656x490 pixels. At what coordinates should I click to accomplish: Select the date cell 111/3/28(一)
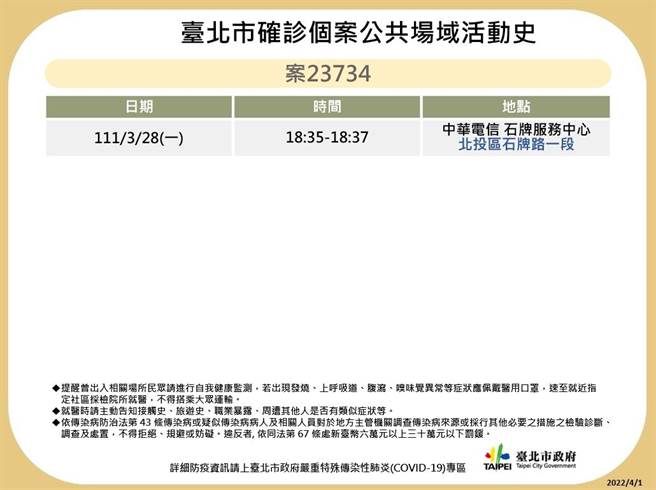coord(139,138)
